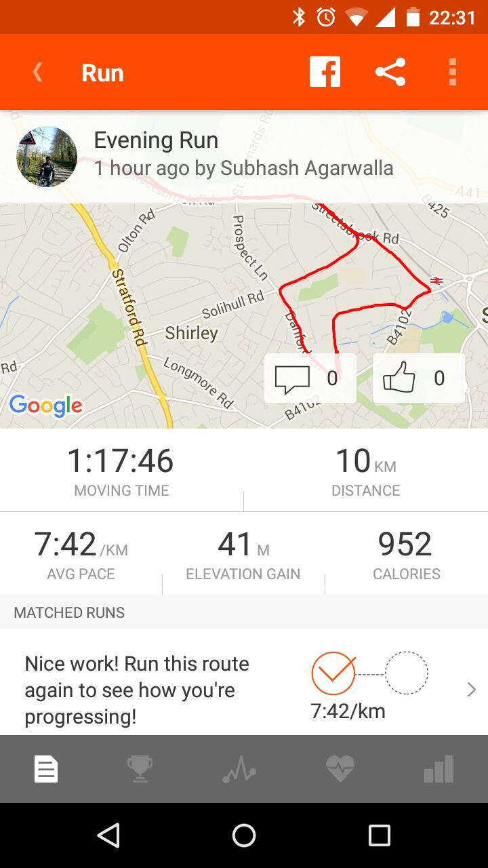Tap the empty dashed progress circle

coord(407,673)
